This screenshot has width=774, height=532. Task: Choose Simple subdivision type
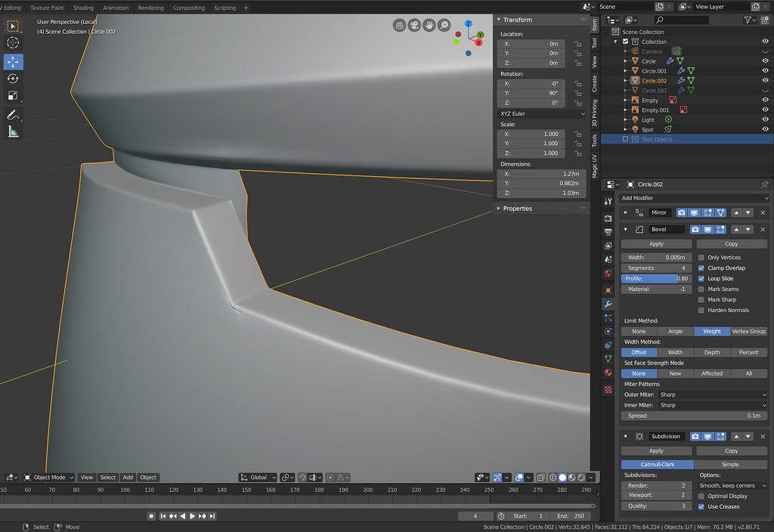[x=730, y=465]
